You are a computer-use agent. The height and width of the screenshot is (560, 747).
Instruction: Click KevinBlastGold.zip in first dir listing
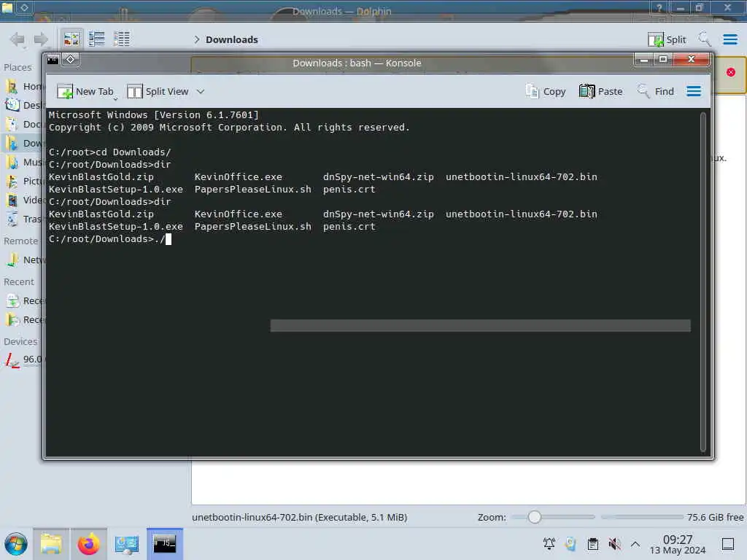pyautogui.click(x=101, y=176)
